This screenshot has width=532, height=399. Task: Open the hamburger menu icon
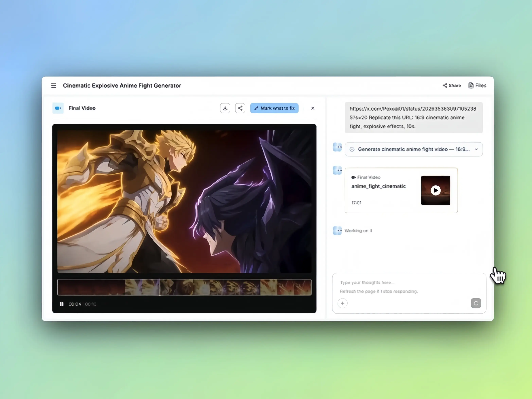point(53,85)
